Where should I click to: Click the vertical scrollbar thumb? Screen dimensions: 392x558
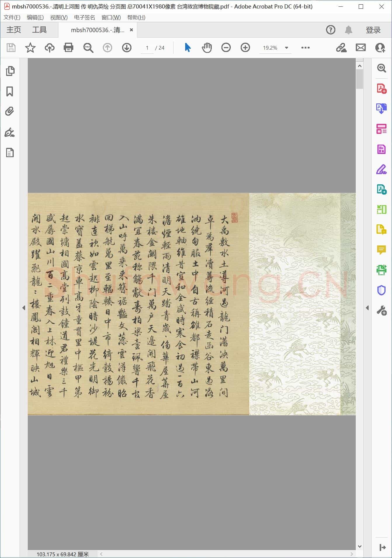coord(360,79)
